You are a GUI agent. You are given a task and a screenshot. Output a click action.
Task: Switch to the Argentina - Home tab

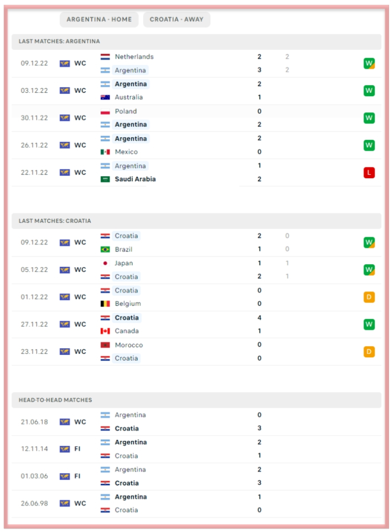(x=99, y=19)
